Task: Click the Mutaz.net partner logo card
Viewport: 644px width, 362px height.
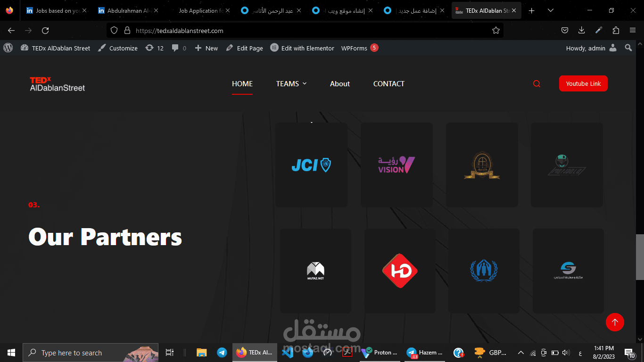Action: coord(315,271)
